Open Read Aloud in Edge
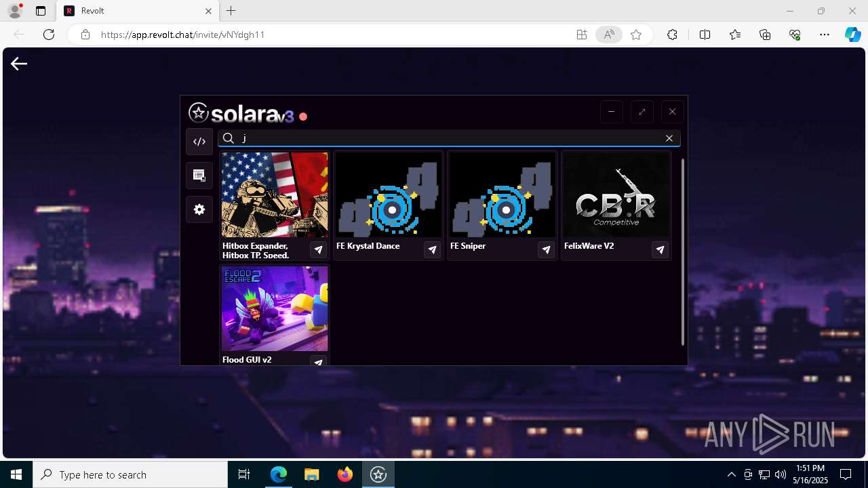 [x=609, y=35]
